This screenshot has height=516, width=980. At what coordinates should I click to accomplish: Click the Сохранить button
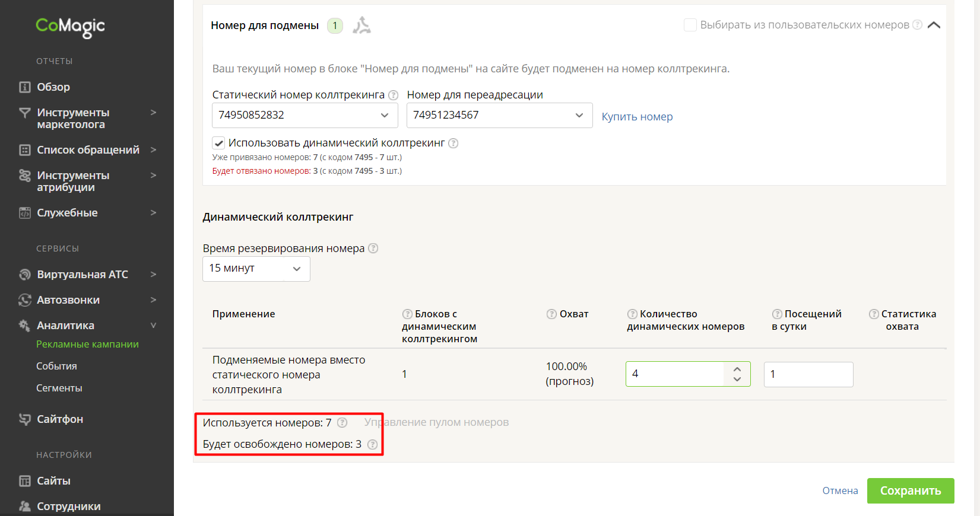coord(911,491)
